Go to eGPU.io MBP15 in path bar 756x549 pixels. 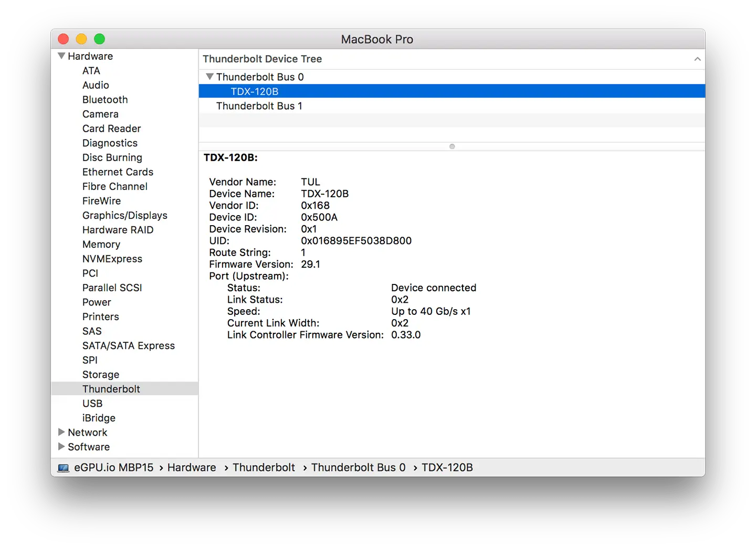(x=114, y=468)
